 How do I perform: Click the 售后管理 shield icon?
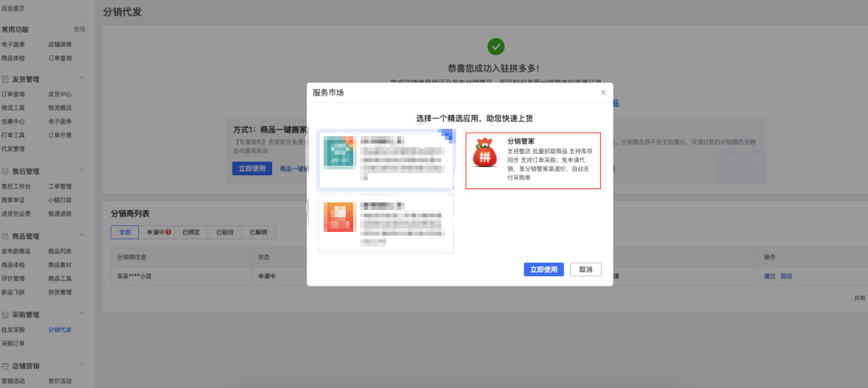pyautogui.click(x=6, y=172)
